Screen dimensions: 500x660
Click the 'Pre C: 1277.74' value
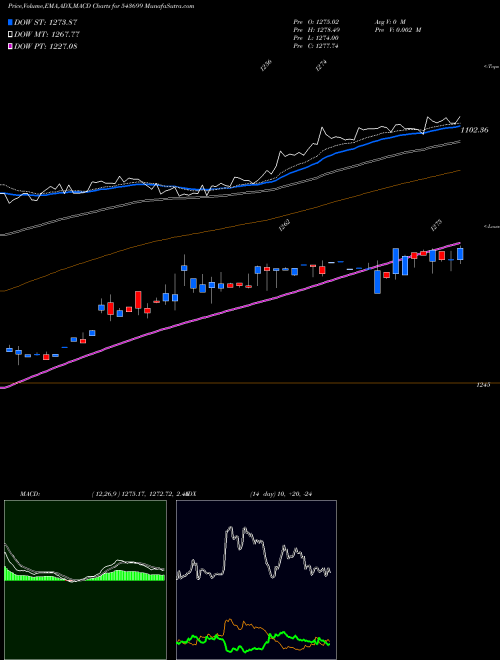click(316, 46)
